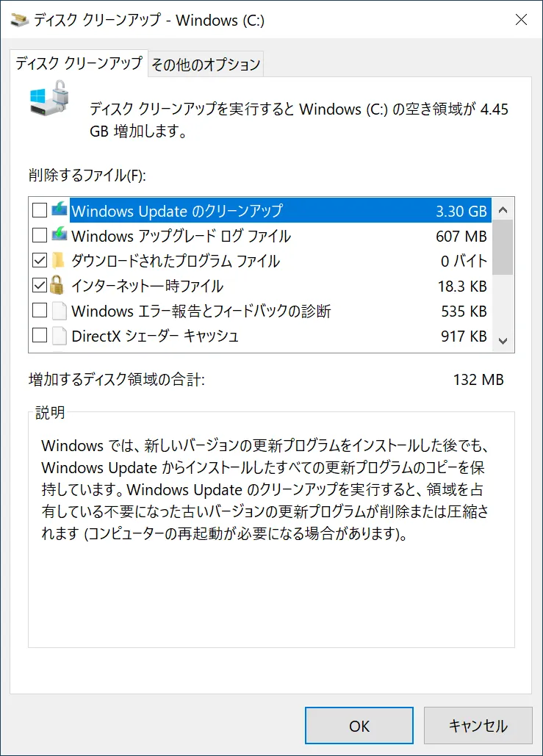This screenshot has width=543, height=756.
Task: Click the Disk Cleanup drive icon in title bar
Action: [20, 21]
